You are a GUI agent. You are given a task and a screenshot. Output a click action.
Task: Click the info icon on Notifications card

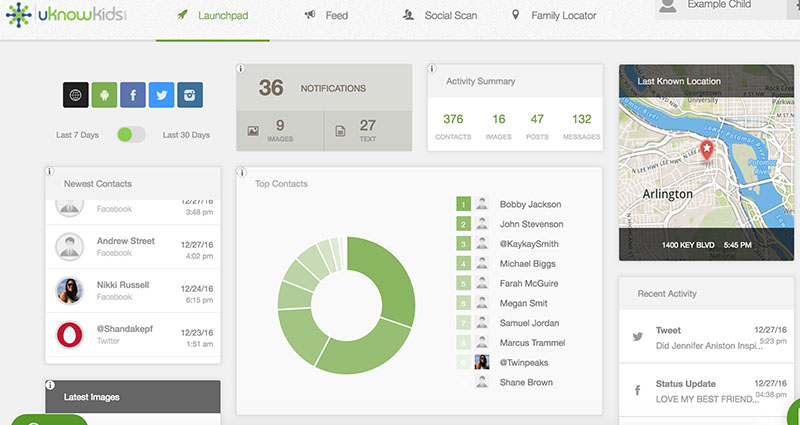pos(241,69)
